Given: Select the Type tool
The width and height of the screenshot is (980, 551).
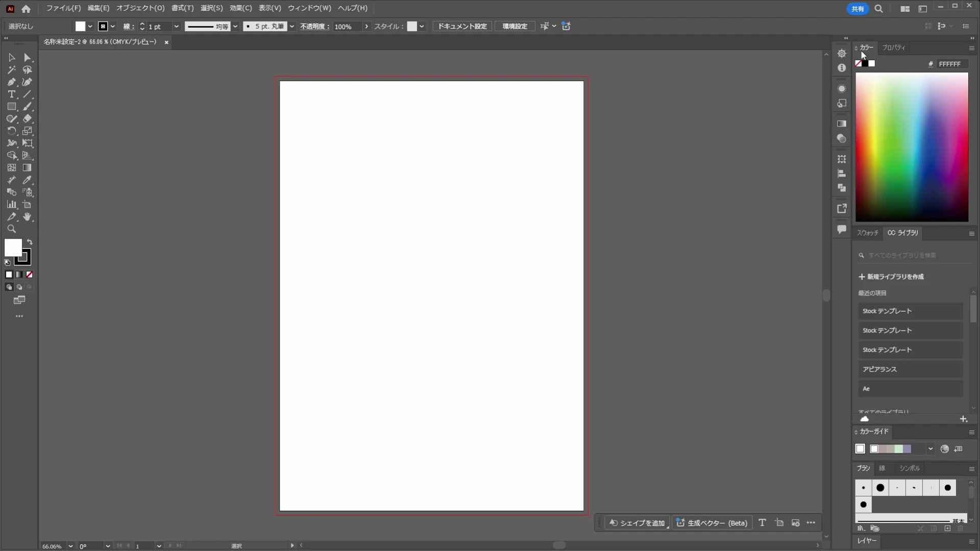Looking at the screenshot, I should pyautogui.click(x=12, y=94).
